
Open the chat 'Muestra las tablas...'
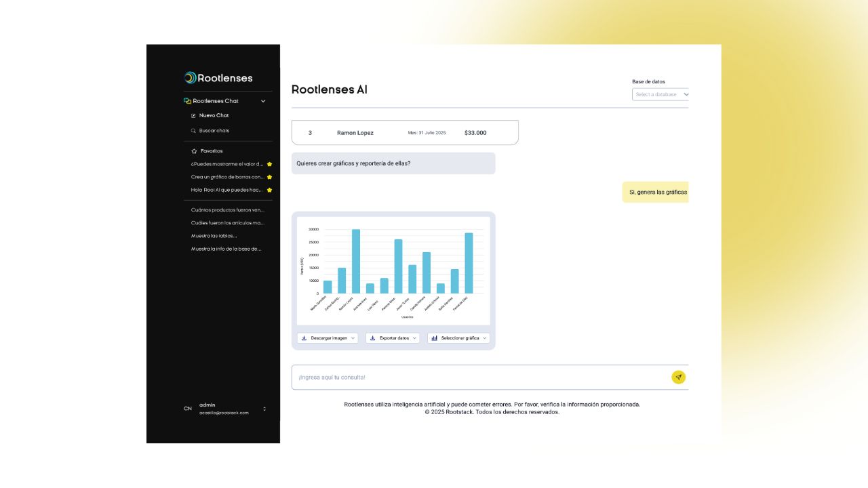coord(213,235)
